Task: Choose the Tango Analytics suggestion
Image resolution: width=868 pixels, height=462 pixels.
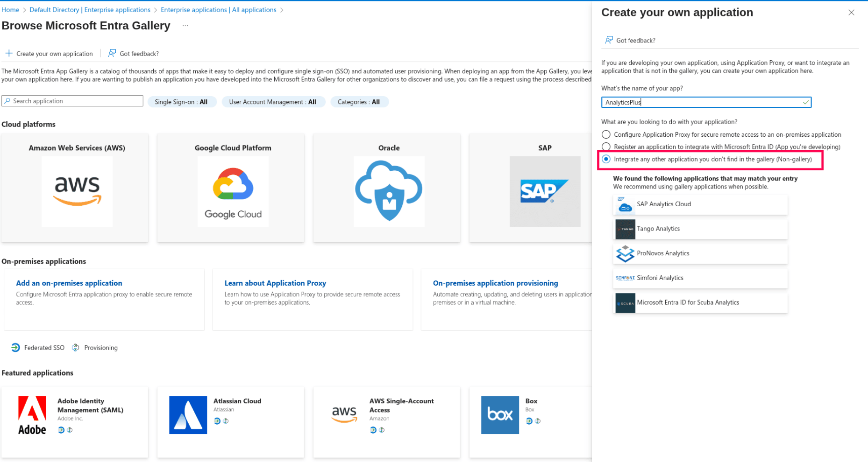Action: 700,229
